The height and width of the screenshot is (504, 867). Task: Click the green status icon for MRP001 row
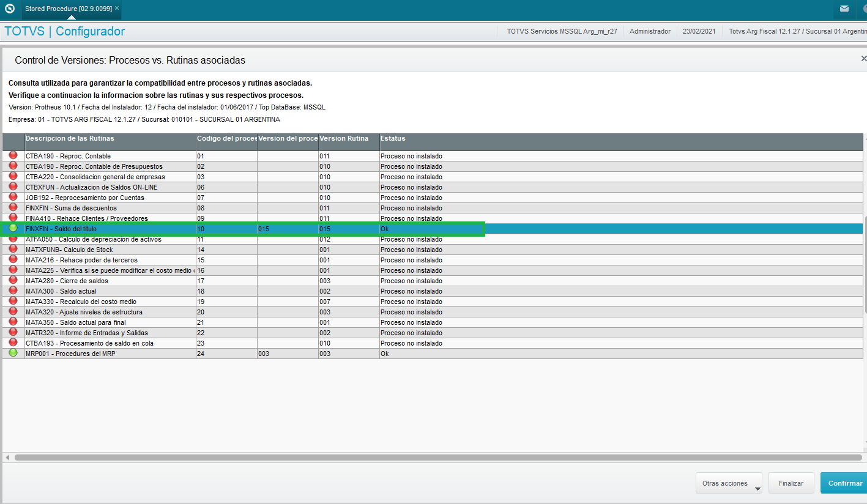[13, 353]
